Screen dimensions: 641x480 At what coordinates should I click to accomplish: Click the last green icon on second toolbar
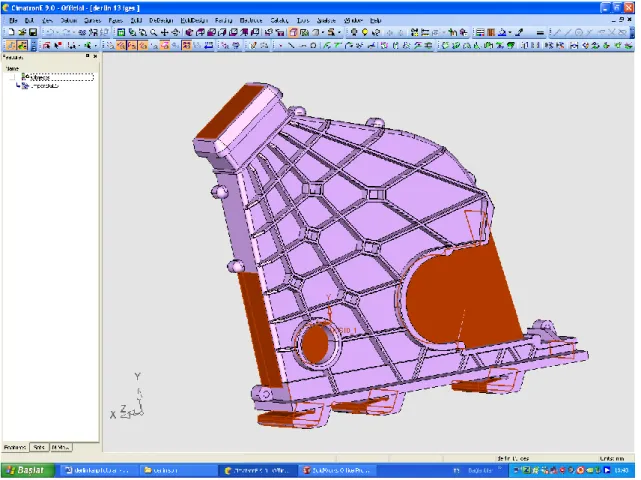pos(628,45)
